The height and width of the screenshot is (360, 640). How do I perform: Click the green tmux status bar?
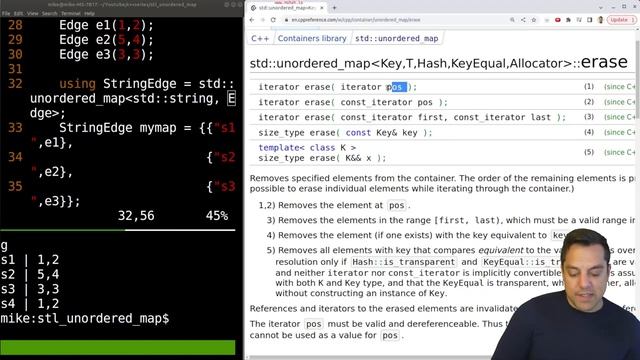click(x=118, y=347)
